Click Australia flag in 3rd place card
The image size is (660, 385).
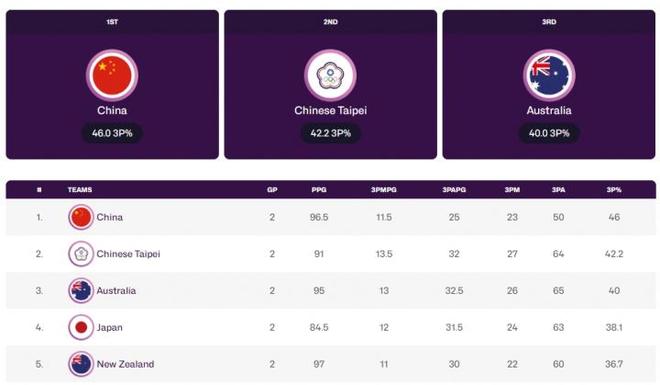coord(549,75)
